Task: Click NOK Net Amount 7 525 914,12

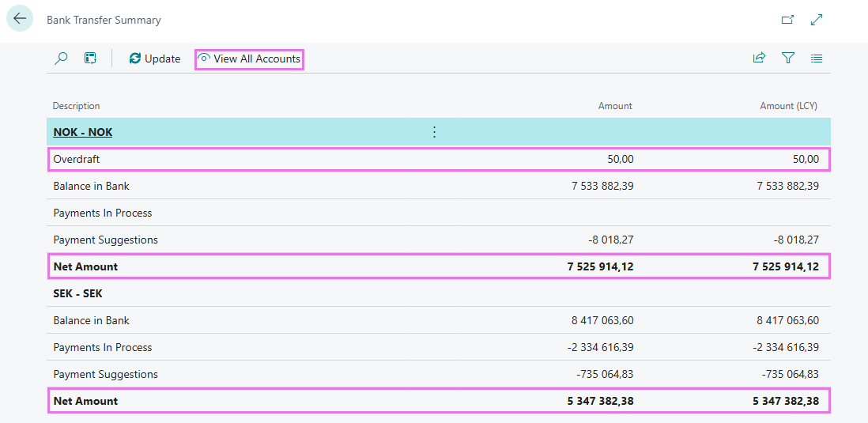Action: point(600,267)
